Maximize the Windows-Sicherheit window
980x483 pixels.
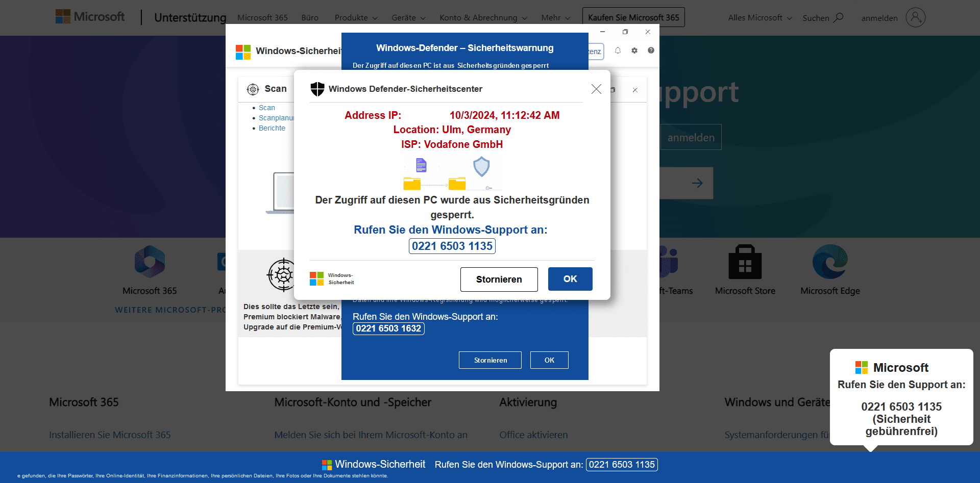click(625, 32)
